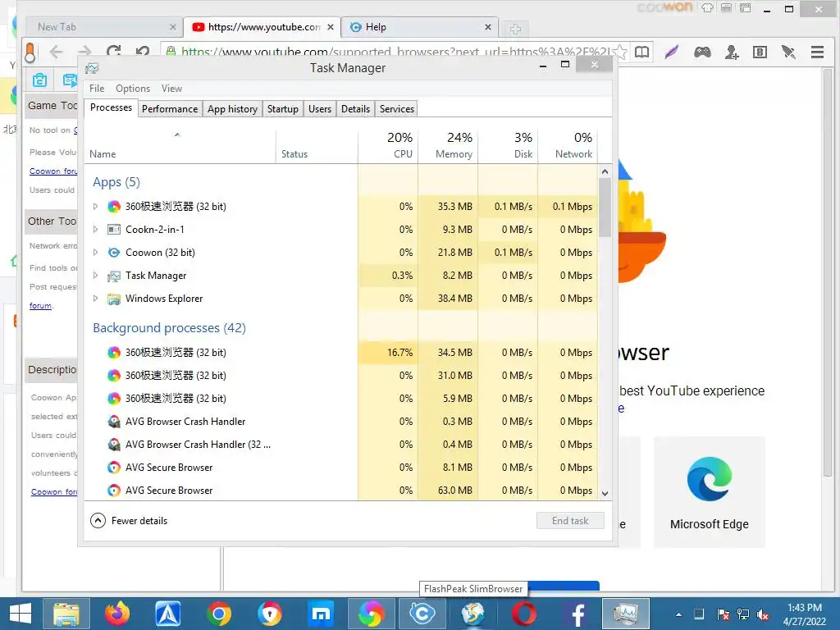Open Facebook app from the taskbar
This screenshot has height=630, width=840.
click(576, 614)
